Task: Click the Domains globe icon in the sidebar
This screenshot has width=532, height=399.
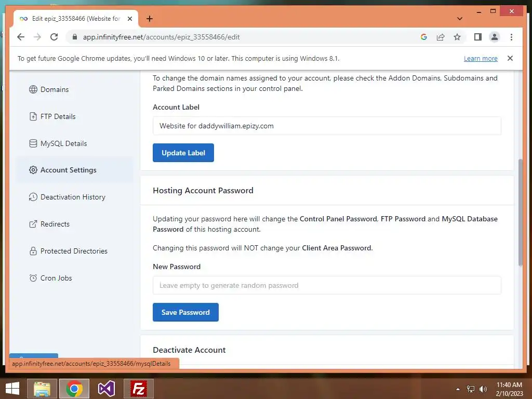Action: point(33,89)
